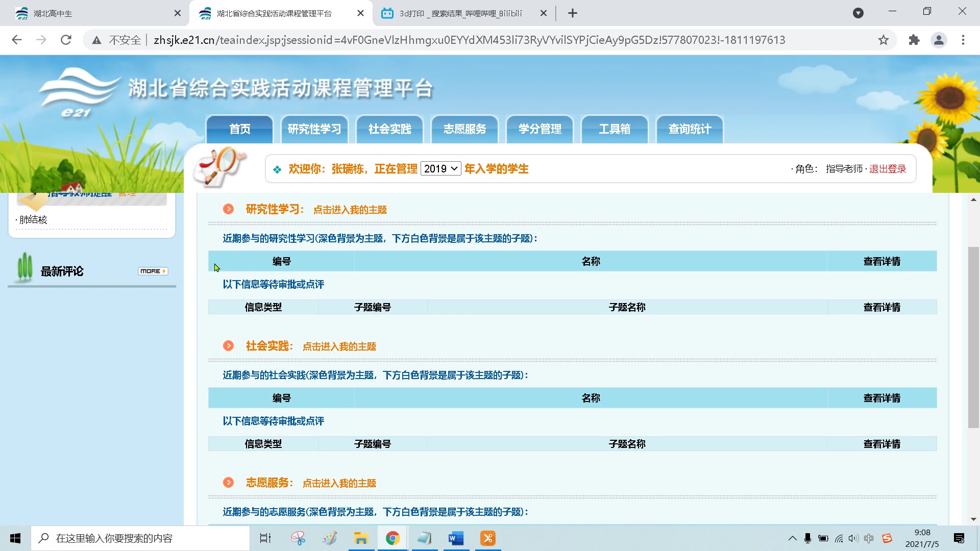Click the 工具箱 icon tab

pyautogui.click(x=614, y=129)
